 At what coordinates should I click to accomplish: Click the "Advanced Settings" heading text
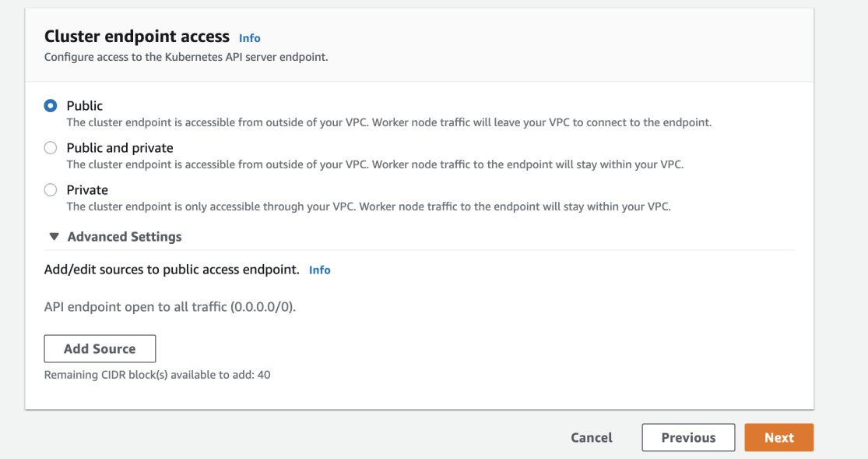pyautogui.click(x=125, y=237)
